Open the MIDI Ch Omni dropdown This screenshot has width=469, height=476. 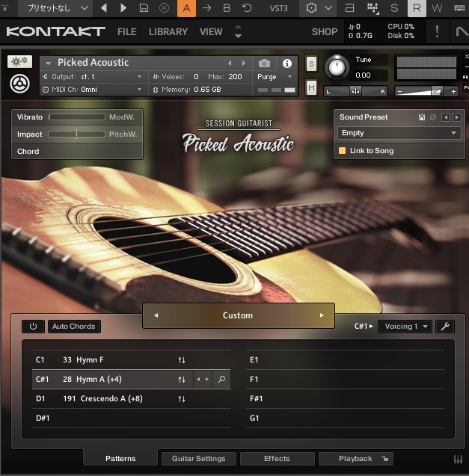point(93,90)
